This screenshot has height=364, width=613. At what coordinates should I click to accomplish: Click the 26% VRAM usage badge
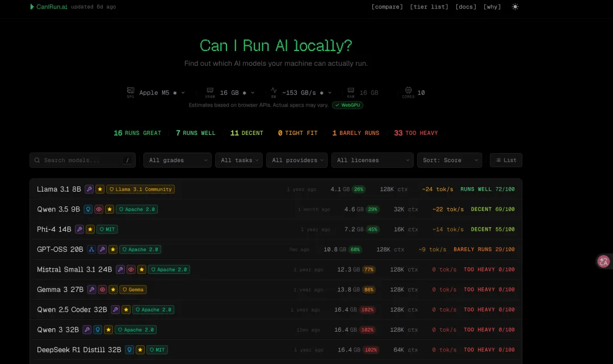click(x=359, y=189)
